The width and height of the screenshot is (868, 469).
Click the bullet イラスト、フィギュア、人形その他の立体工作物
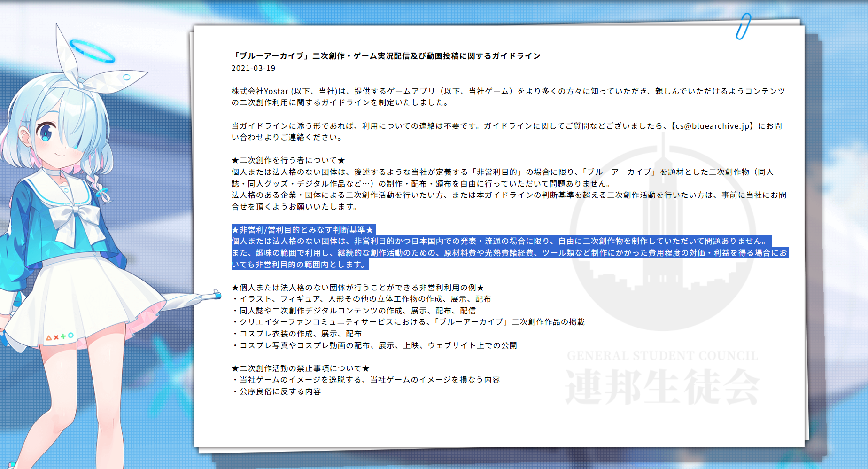tap(361, 299)
